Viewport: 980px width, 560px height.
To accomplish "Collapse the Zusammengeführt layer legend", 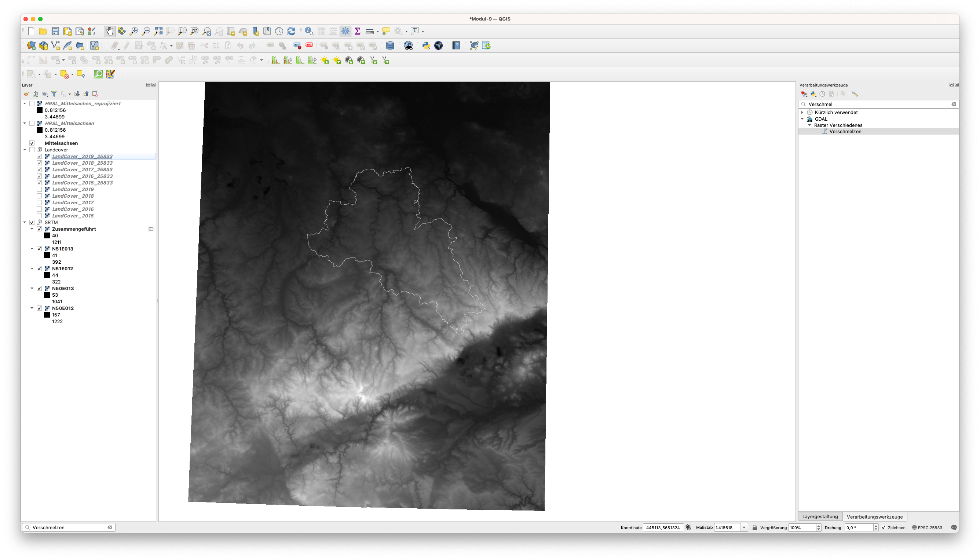I will pos(32,229).
